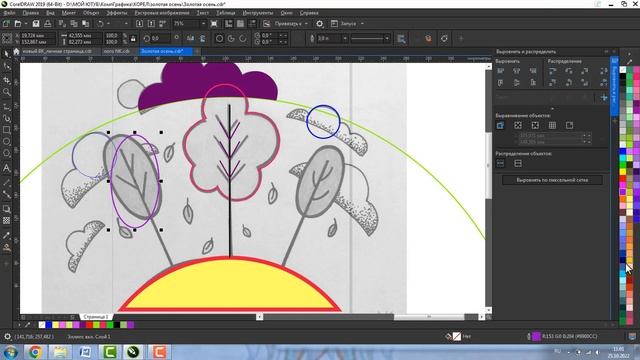Click the Open folder icon
The height and width of the screenshot is (360, 640).
(x=18, y=24)
